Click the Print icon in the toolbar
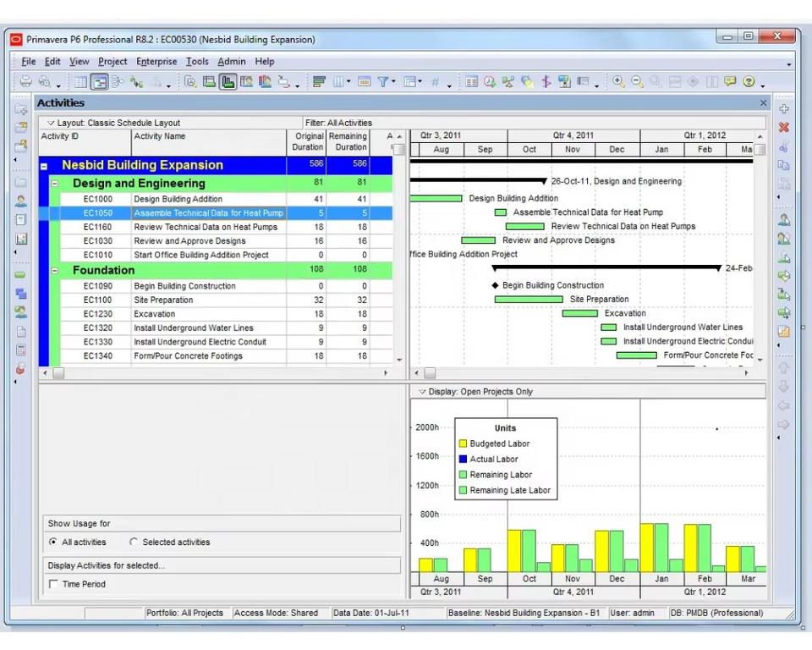 25,81
